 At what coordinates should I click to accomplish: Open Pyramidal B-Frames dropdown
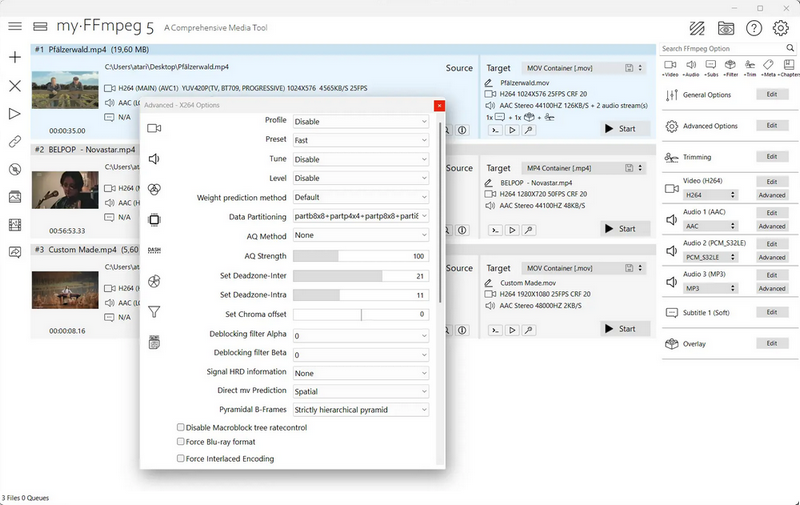tap(361, 410)
